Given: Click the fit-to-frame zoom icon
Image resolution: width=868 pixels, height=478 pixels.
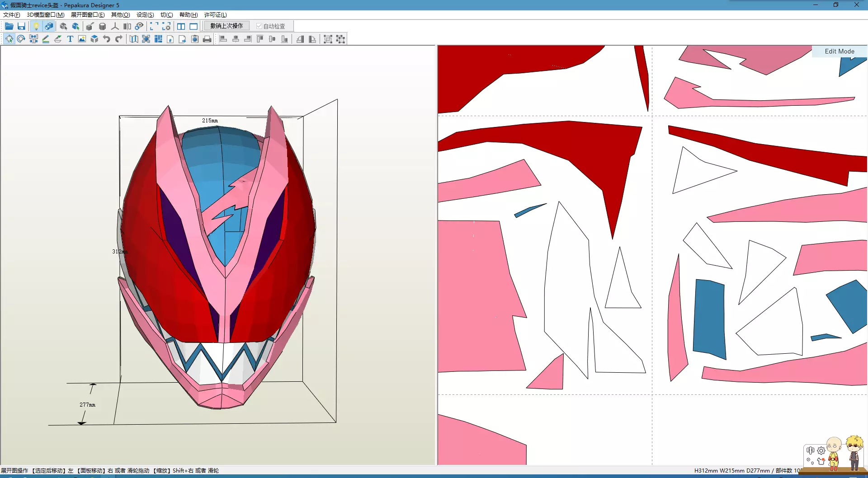Looking at the screenshot, I should [x=146, y=39].
